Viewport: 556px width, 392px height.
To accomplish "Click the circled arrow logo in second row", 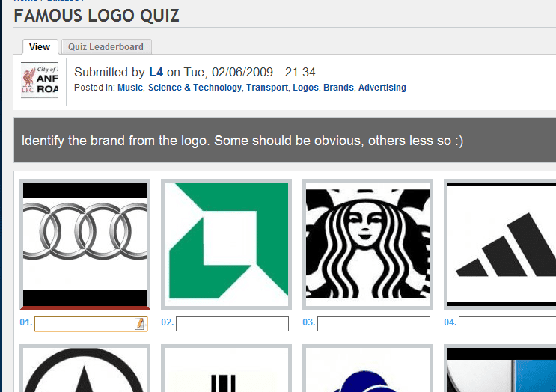I will (x=85, y=368).
